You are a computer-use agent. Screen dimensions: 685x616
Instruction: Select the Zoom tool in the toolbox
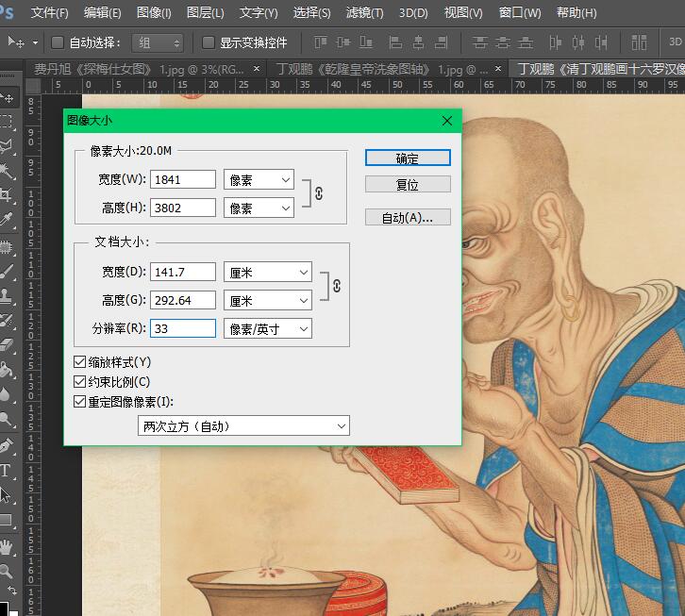coord(6,571)
